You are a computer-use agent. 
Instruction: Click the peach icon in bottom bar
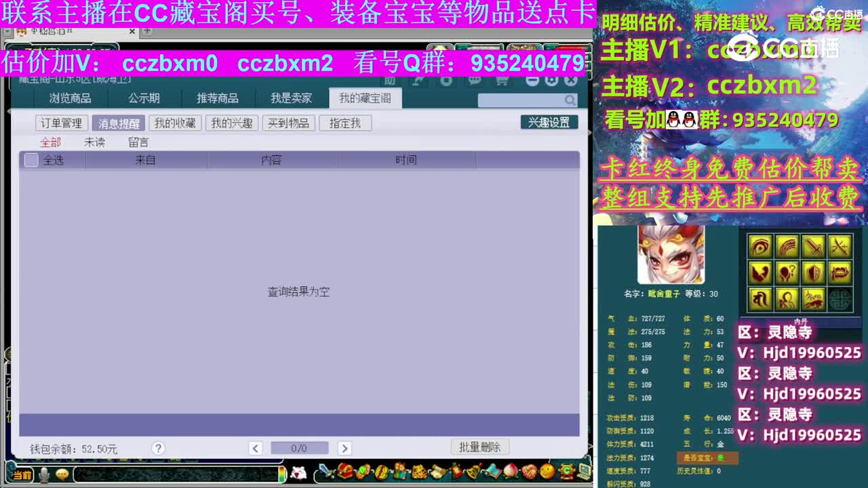[x=511, y=471]
